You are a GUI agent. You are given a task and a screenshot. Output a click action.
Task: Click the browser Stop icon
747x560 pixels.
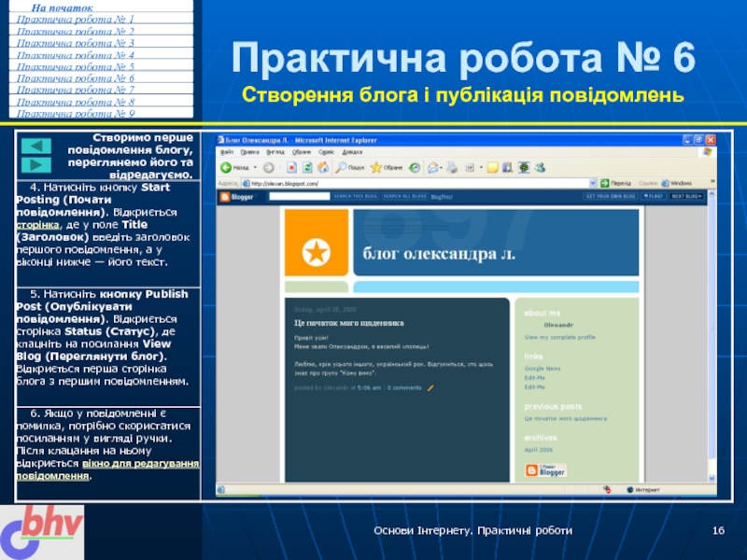coord(290,168)
